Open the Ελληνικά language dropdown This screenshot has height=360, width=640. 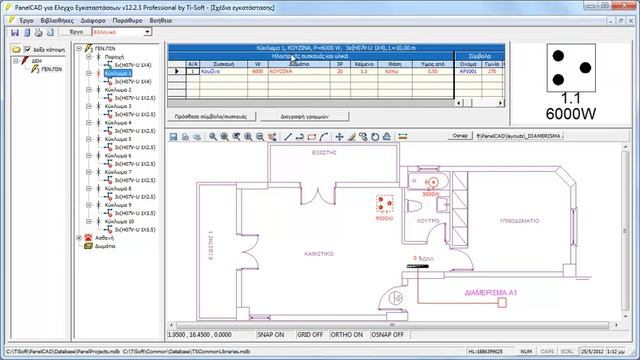click(147, 32)
